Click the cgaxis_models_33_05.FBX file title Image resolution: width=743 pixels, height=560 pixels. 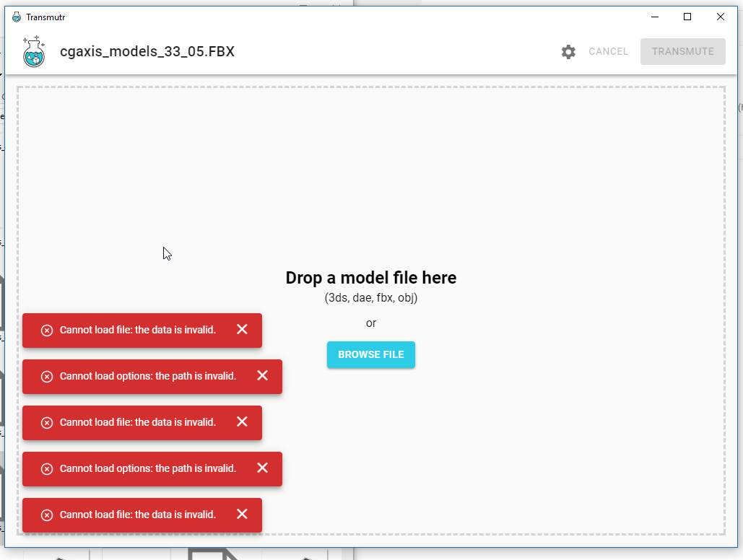(x=147, y=52)
